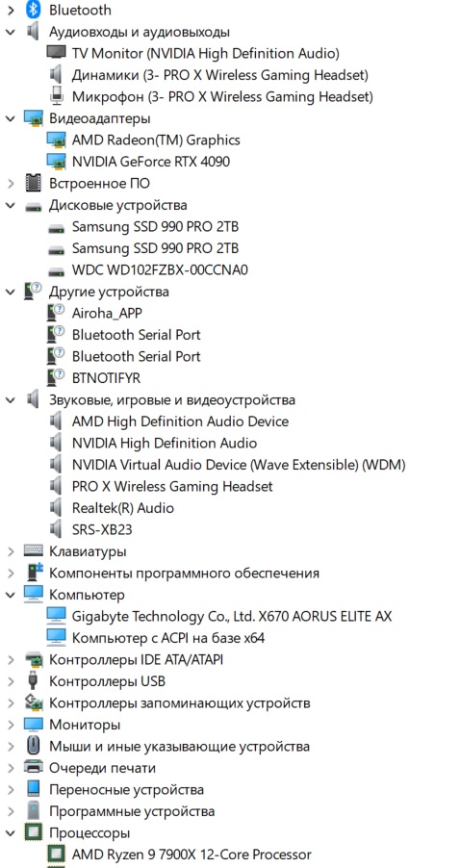The height and width of the screenshot is (868, 460).
Task: Expand the Контроллеры USB branch
Action: [x=10, y=681]
